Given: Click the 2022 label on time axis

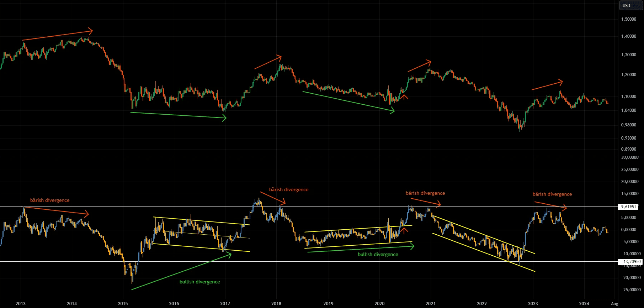Looking at the screenshot, I should [x=482, y=304].
